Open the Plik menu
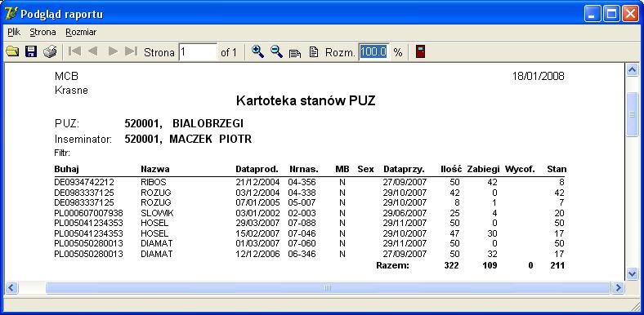Screen dimensions: 644x315 tap(14, 32)
